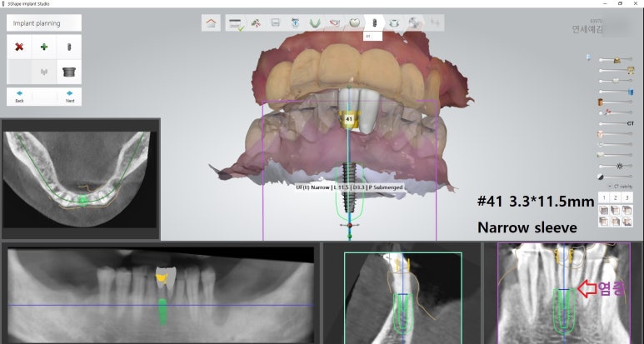Screen dimensions: 644x344
Task: Select the sleeve tool in Implant planning panel
Action: pos(69,72)
